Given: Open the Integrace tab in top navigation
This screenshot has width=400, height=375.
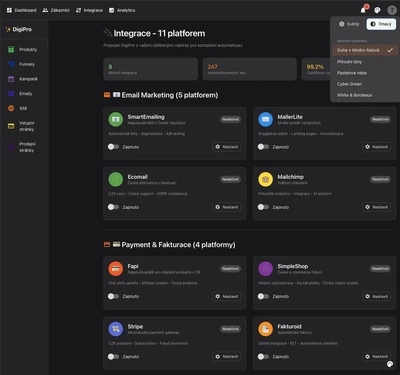Looking at the screenshot, I should (89, 10).
